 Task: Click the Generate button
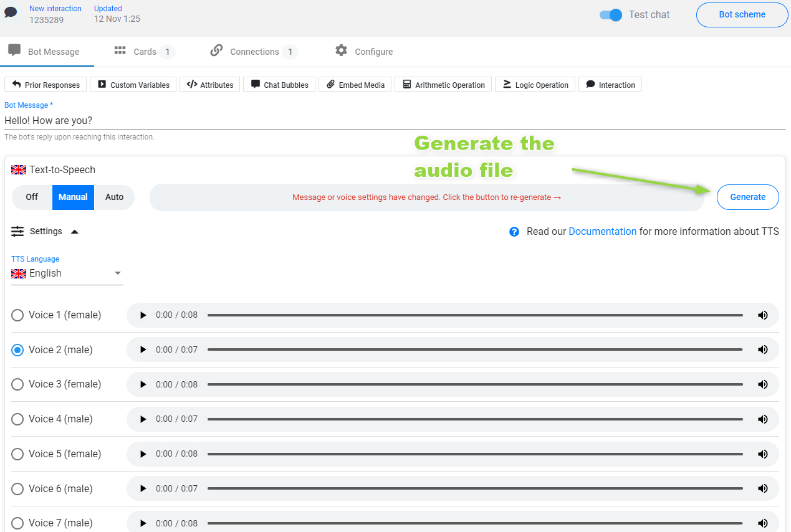tap(748, 197)
